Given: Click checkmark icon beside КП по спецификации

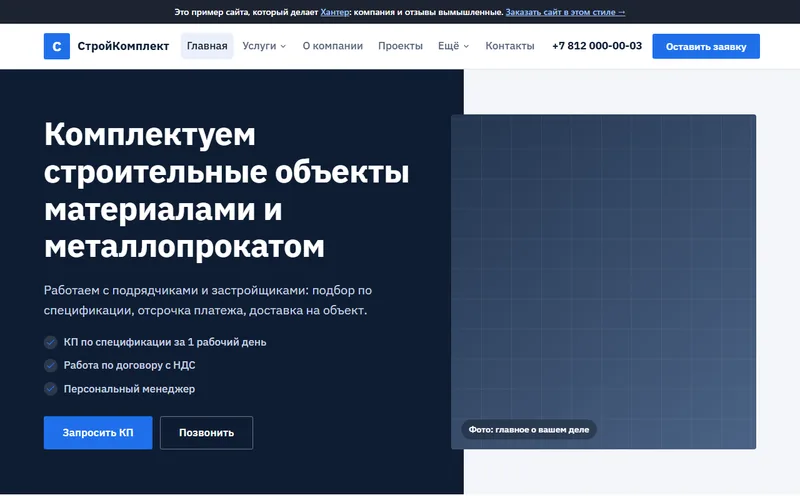Looking at the screenshot, I should (50, 342).
